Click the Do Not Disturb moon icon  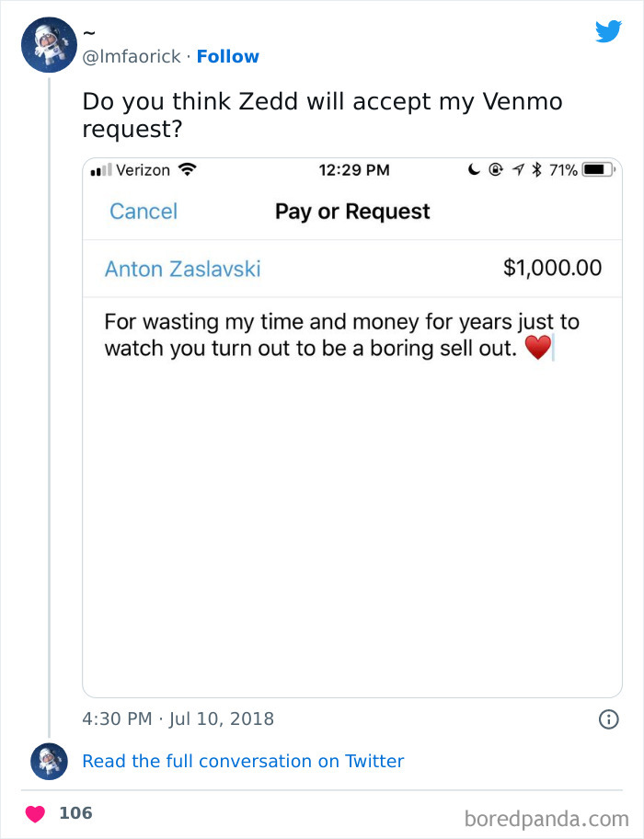[475, 170]
